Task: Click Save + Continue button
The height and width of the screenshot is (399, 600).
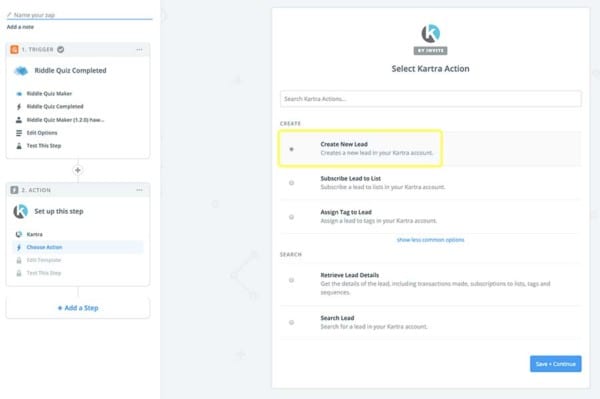Action: (x=556, y=364)
